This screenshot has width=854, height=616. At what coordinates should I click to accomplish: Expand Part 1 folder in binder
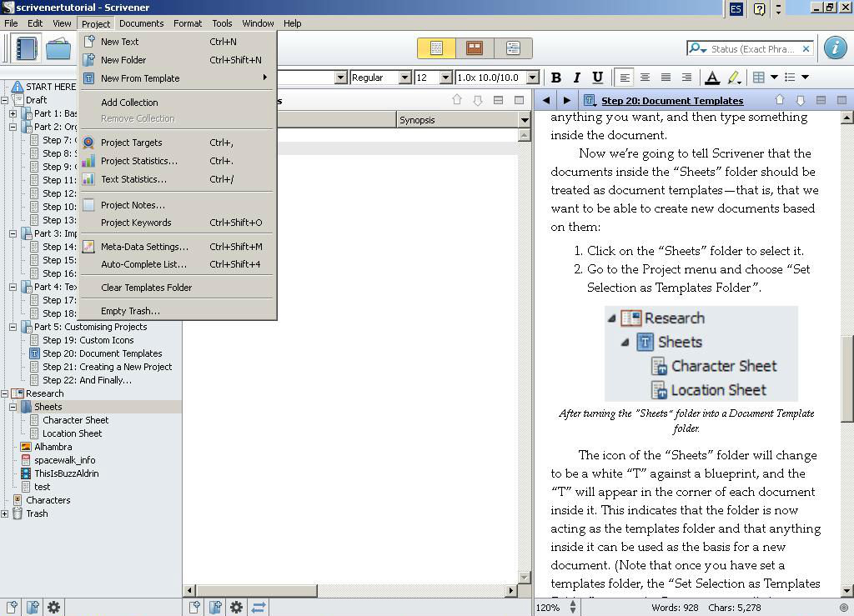(13, 113)
